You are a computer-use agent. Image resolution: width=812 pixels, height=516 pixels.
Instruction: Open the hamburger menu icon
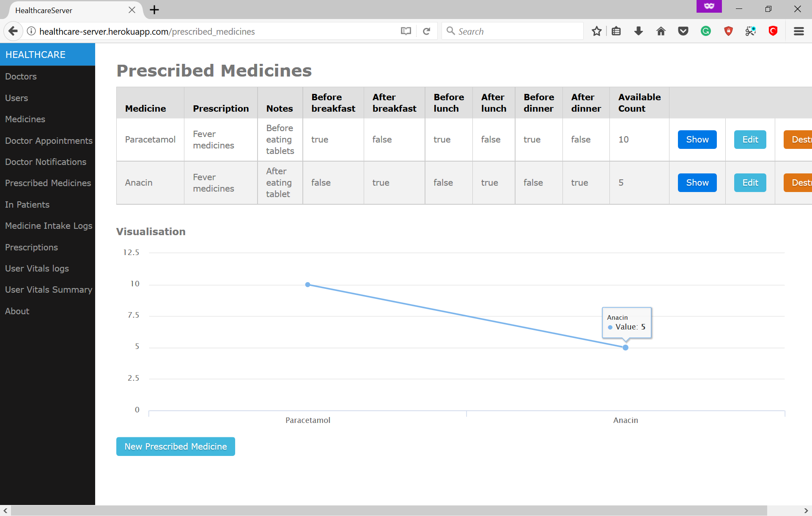[x=798, y=31]
